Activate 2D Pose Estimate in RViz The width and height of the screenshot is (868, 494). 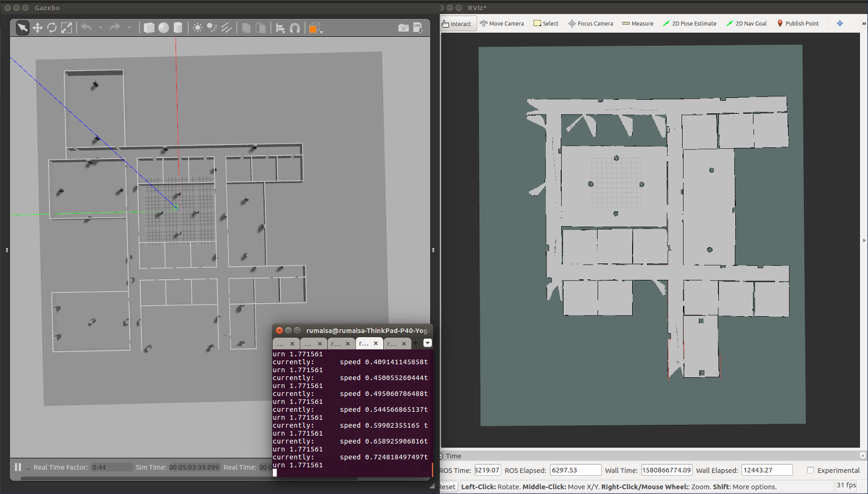pos(689,24)
